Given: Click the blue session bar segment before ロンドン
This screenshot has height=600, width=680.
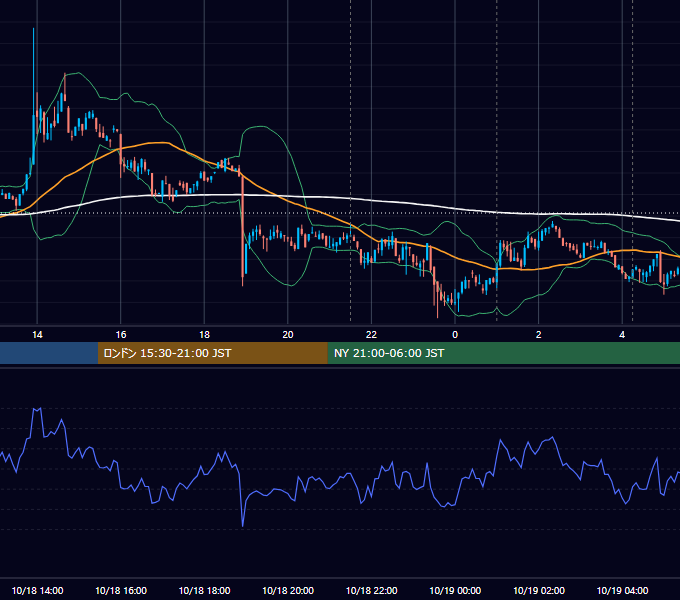Looking at the screenshot, I should pyautogui.click(x=49, y=353).
